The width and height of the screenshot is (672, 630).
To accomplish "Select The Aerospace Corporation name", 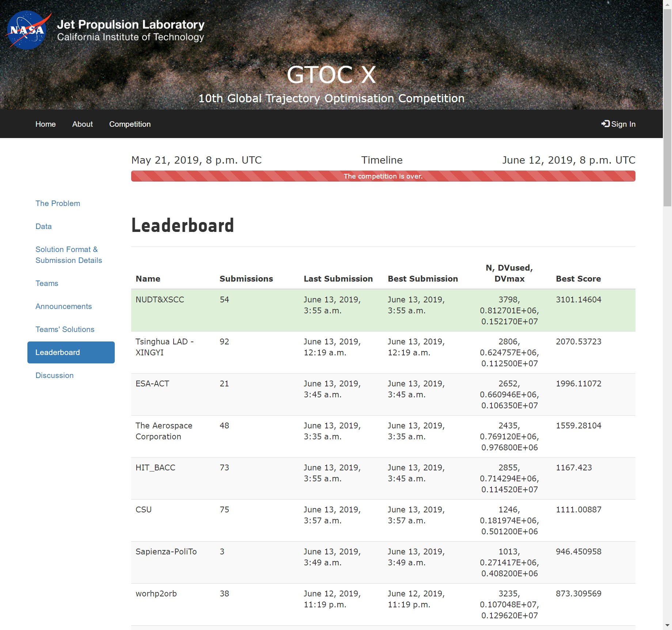I will [164, 431].
